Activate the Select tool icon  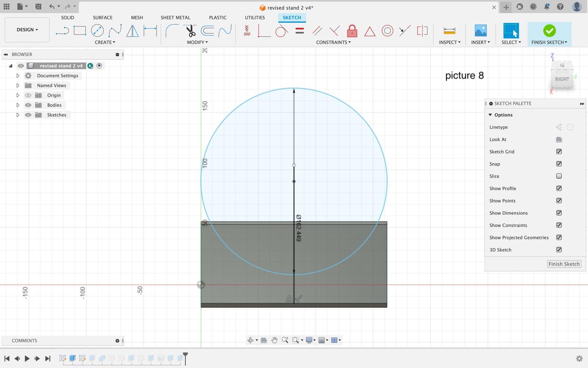pyautogui.click(x=511, y=31)
